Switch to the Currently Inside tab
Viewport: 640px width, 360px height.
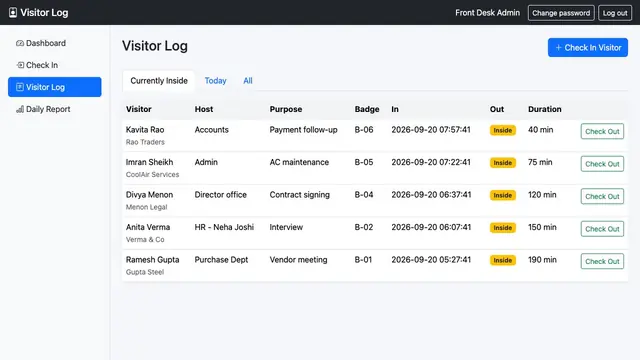tap(159, 81)
